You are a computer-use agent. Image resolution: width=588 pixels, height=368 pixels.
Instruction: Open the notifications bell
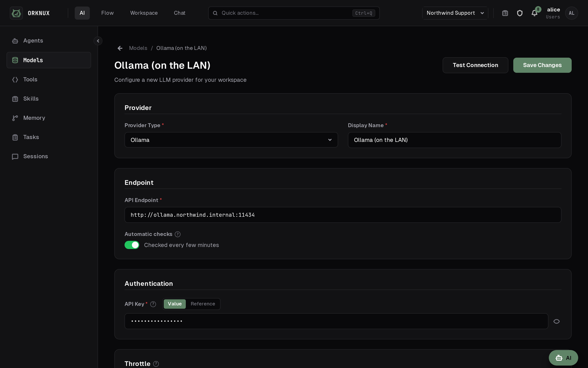534,13
